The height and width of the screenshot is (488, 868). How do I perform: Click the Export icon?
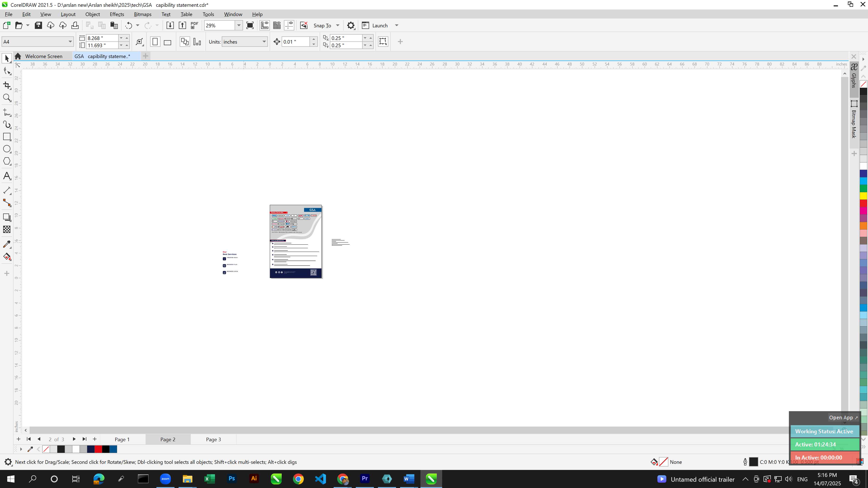tap(182, 26)
